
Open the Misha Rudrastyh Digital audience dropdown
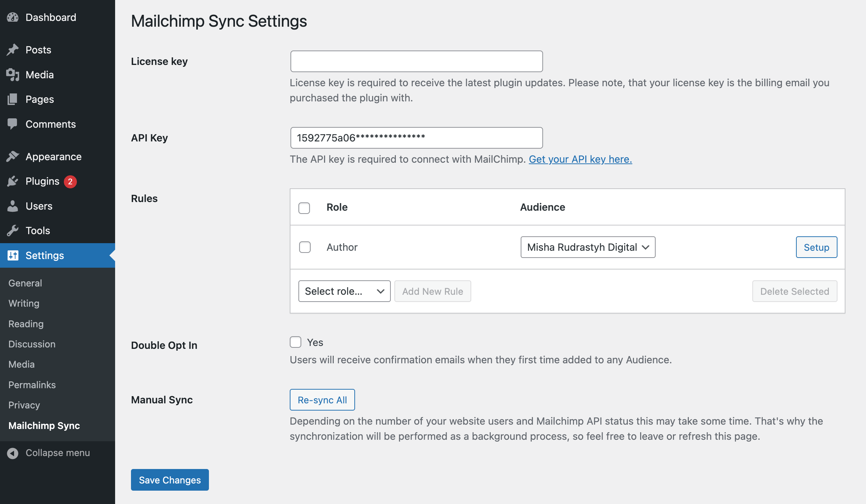point(587,247)
